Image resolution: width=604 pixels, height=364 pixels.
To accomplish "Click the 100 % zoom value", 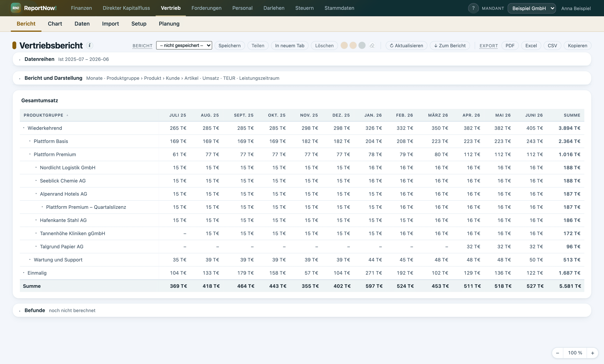I will point(575,353).
